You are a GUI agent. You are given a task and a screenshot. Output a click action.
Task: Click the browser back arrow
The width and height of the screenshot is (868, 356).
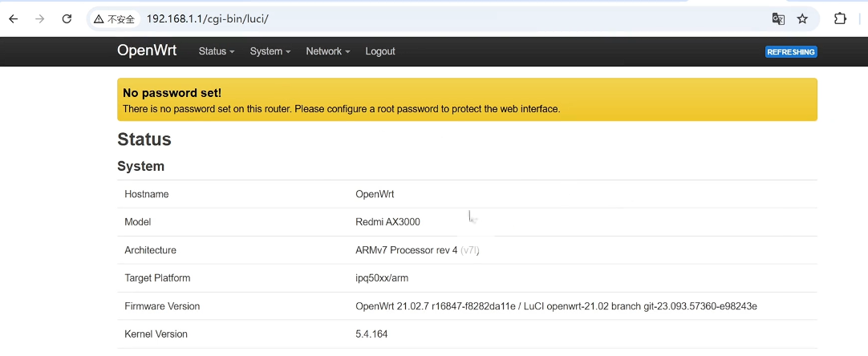coord(13,18)
